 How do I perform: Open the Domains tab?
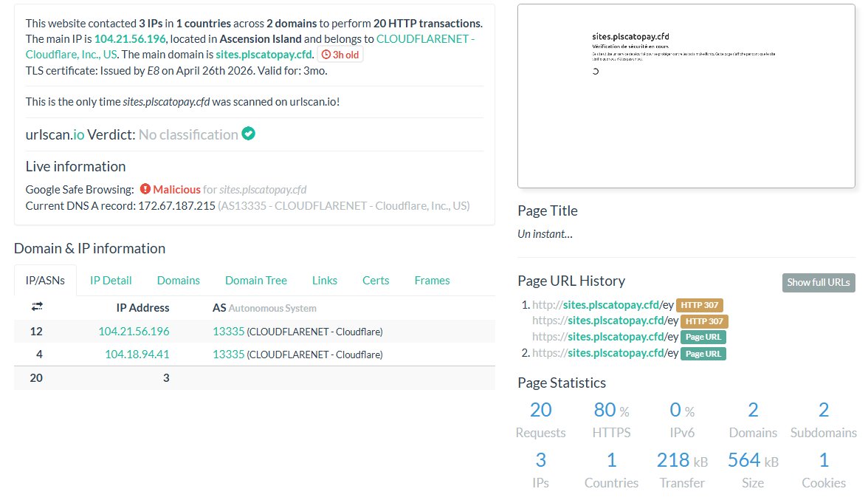click(179, 280)
